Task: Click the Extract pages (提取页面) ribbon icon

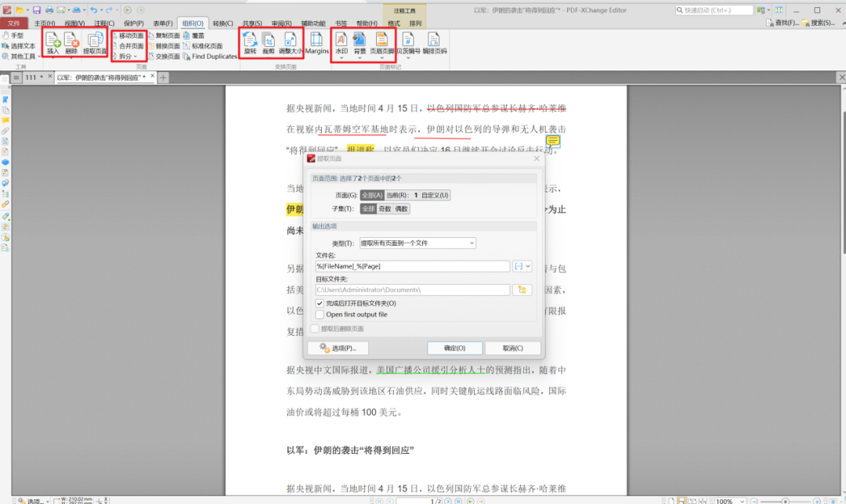Action: 95,42
